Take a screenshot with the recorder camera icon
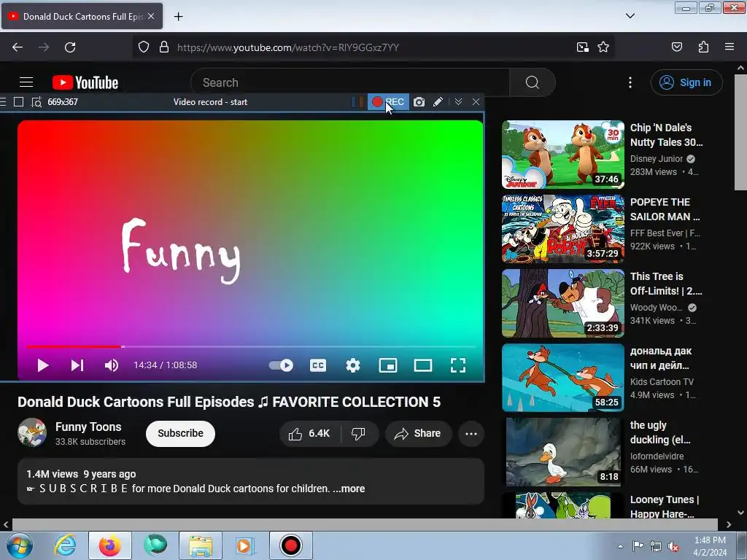 click(x=419, y=102)
